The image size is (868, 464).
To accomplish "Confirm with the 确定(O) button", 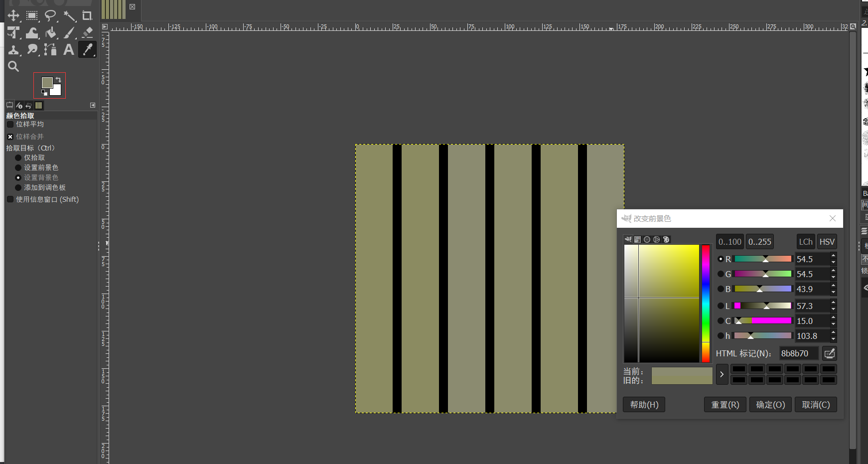I will tap(770, 405).
